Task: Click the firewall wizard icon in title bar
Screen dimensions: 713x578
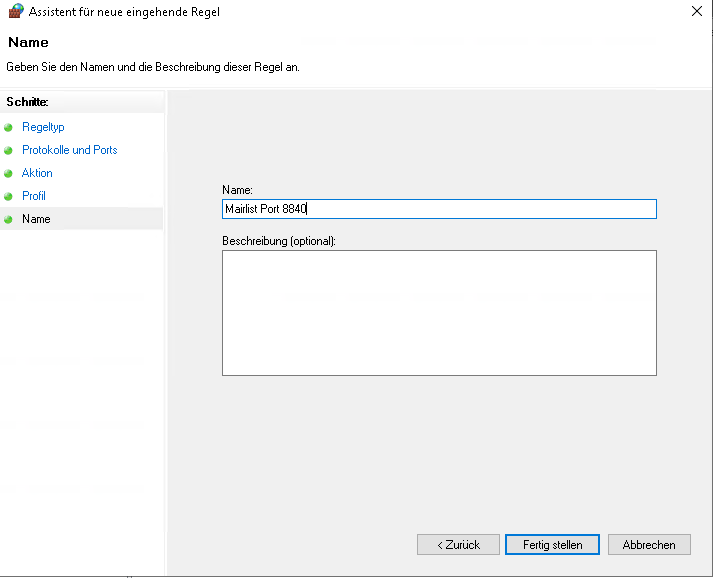Action: [x=16, y=11]
